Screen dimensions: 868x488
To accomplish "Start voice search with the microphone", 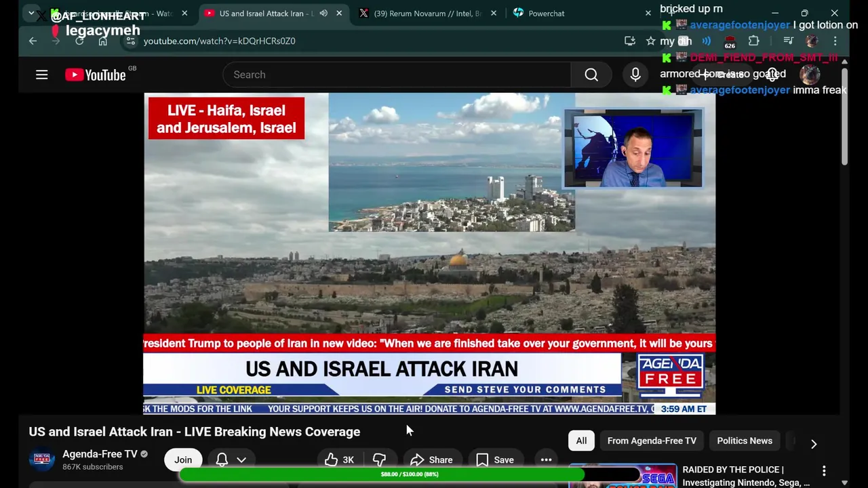I will coord(635,75).
